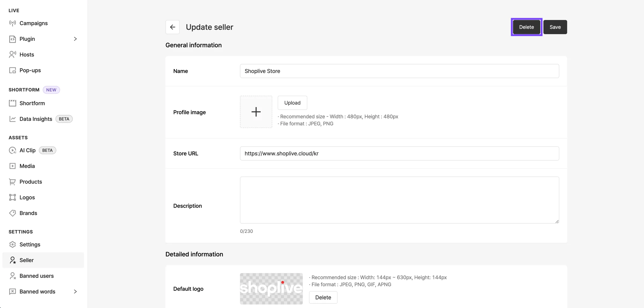Click the Data Insights chart icon

click(x=12, y=119)
